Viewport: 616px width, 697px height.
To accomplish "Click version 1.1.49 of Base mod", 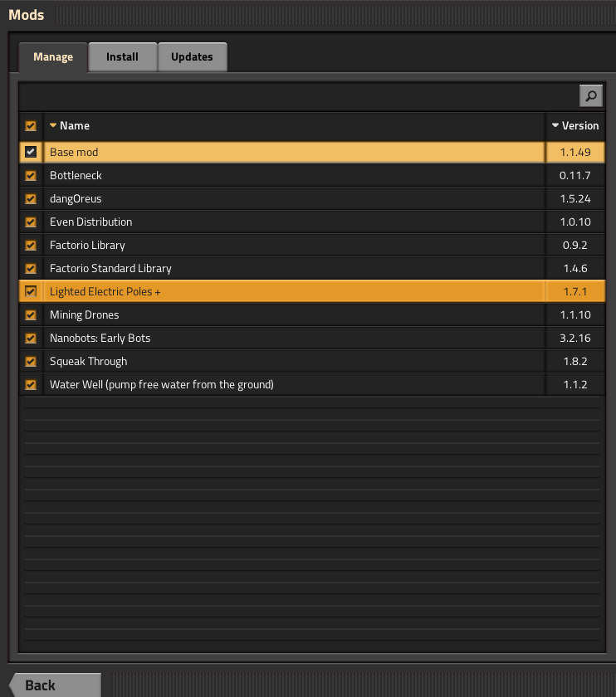I will (x=575, y=152).
